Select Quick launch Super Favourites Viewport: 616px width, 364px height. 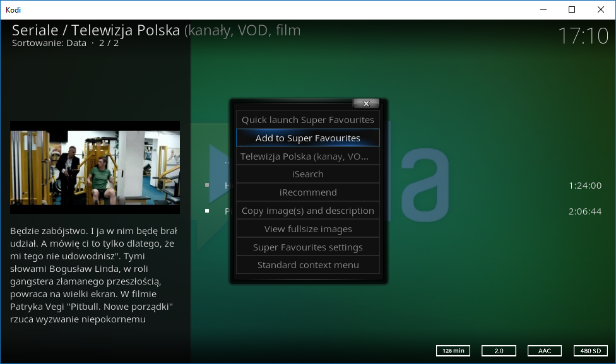pyautogui.click(x=307, y=120)
